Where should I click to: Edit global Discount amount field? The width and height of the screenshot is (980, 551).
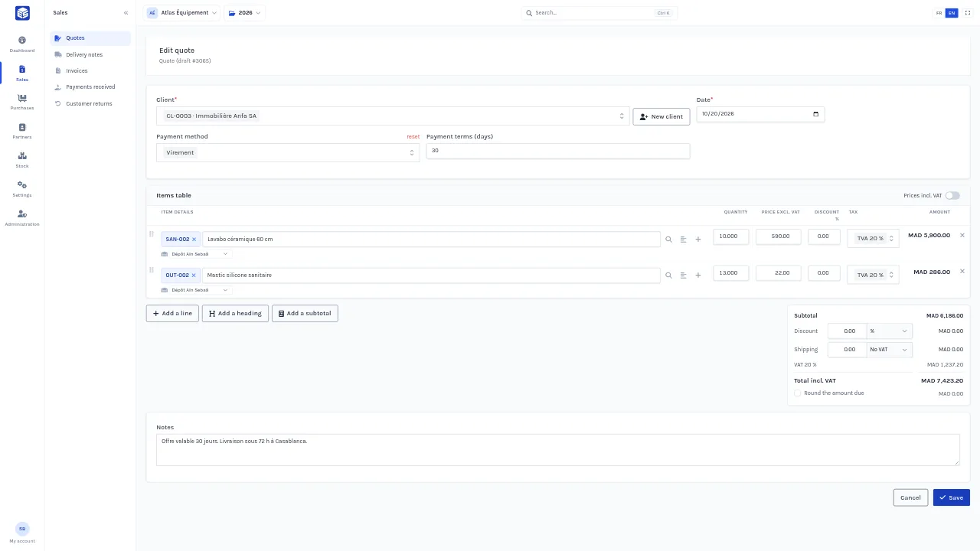[x=847, y=331]
